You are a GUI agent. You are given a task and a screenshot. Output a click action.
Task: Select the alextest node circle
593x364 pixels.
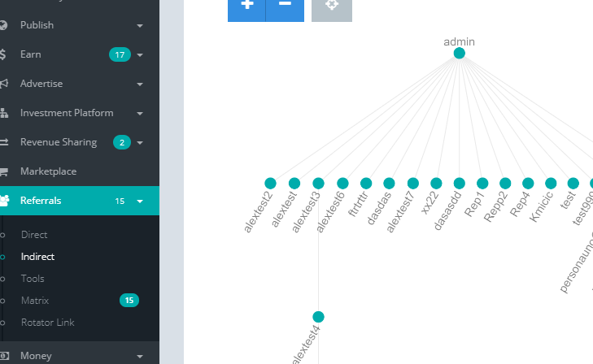pyautogui.click(x=294, y=184)
